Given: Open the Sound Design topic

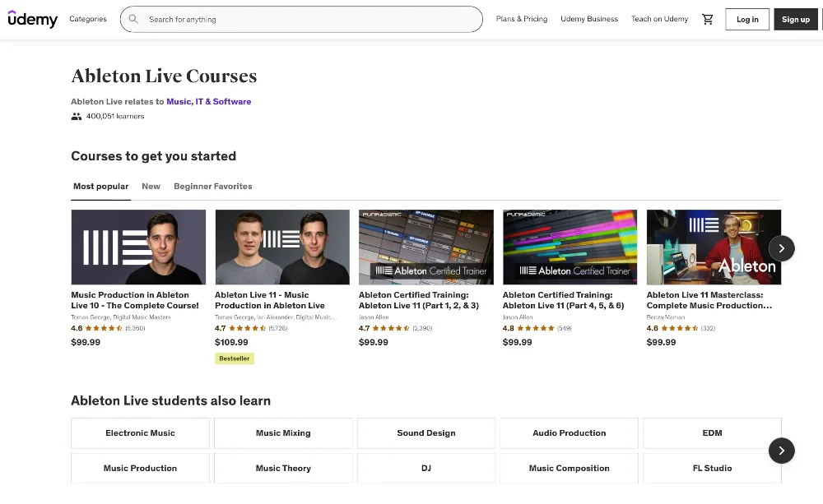Looking at the screenshot, I should [x=426, y=433].
